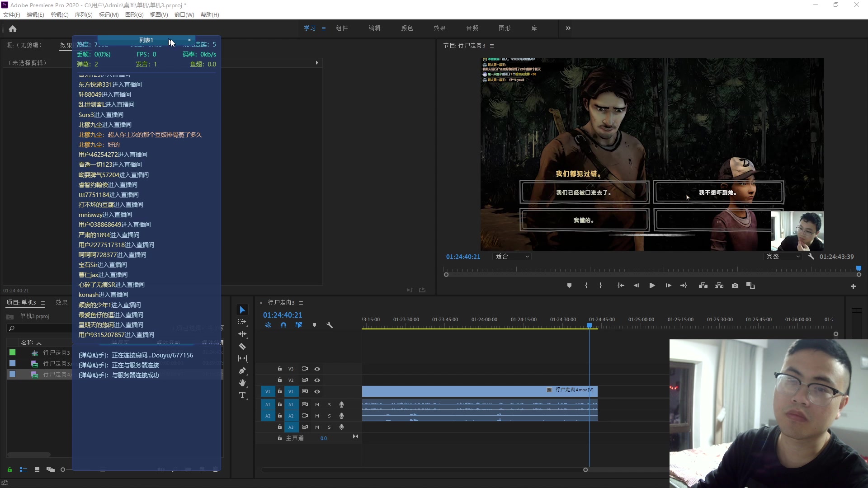Image resolution: width=868 pixels, height=488 pixels.
Task: Select the Slip tool
Action: tap(242, 358)
